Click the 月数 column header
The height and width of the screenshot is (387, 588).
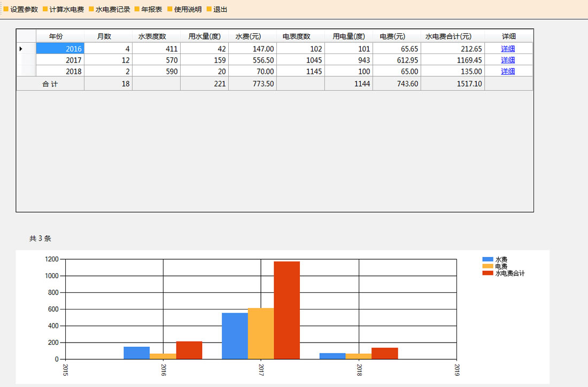108,36
